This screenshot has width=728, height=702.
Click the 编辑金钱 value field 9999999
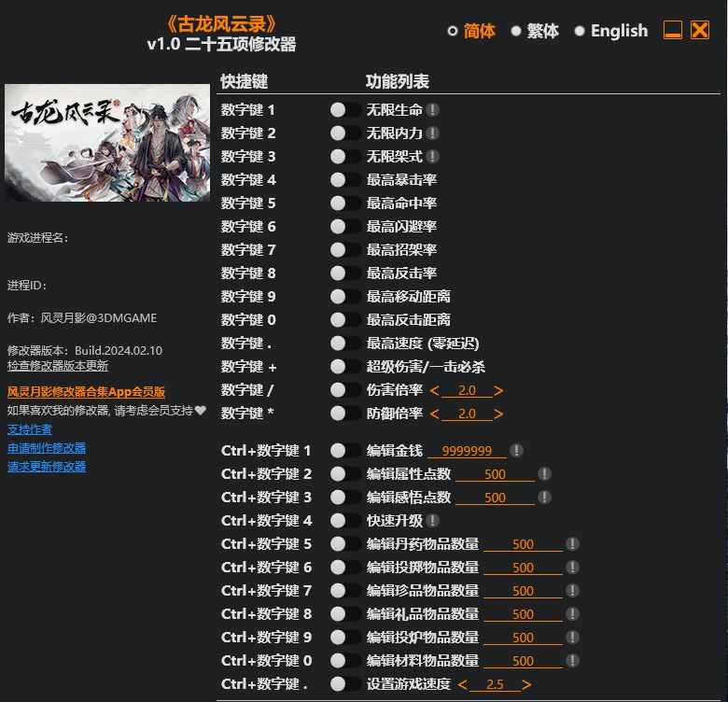click(x=467, y=451)
